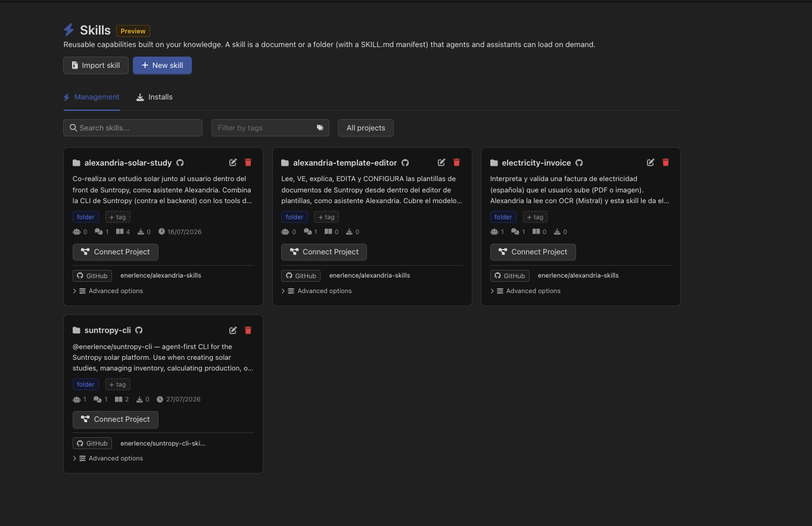
Task: Delete the suntropy-cli skill
Action: pyautogui.click(x=248, y=330)
